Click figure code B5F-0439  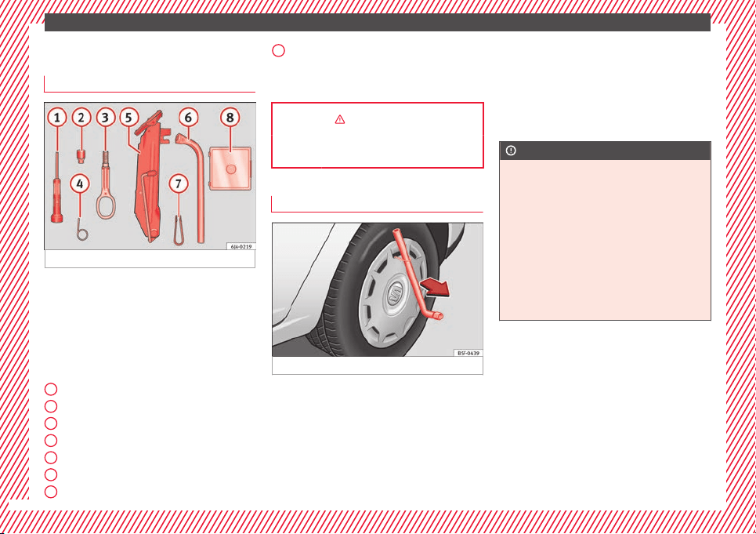point(468,353)
